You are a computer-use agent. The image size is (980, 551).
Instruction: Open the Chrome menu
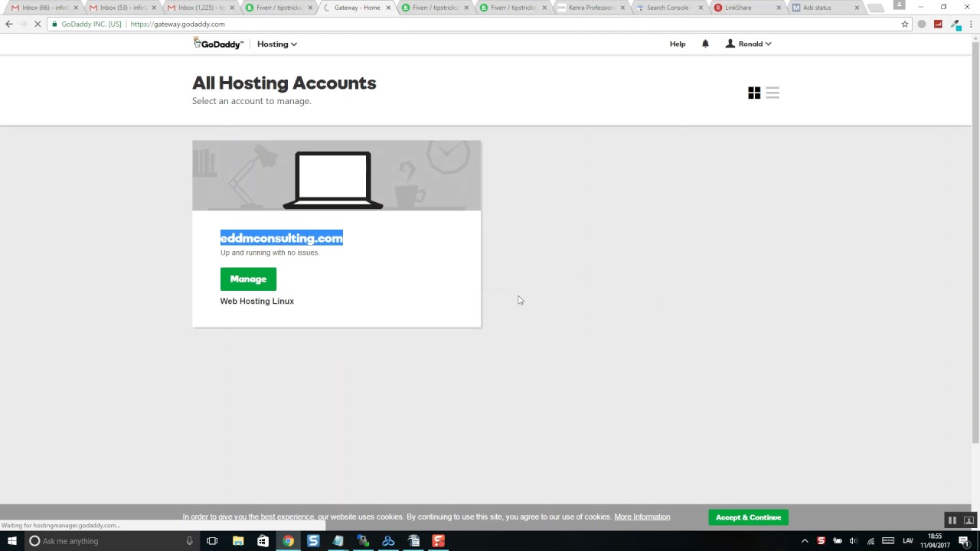[970, 24]
